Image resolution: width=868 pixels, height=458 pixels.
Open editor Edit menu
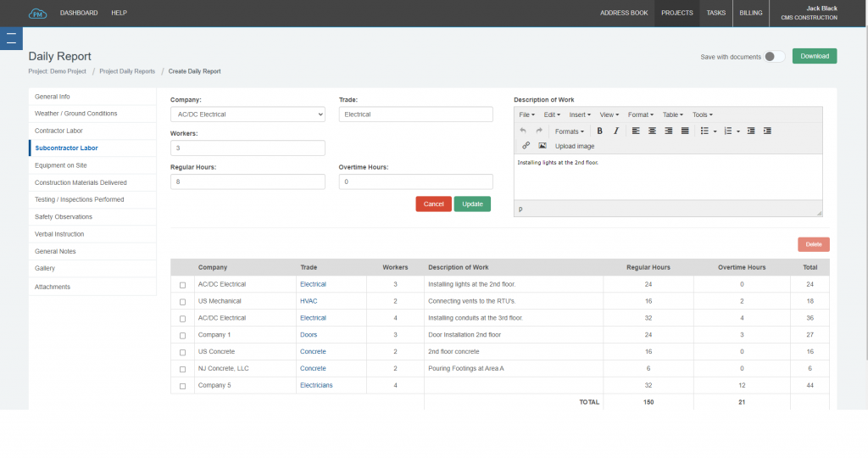tap(551, 114)
